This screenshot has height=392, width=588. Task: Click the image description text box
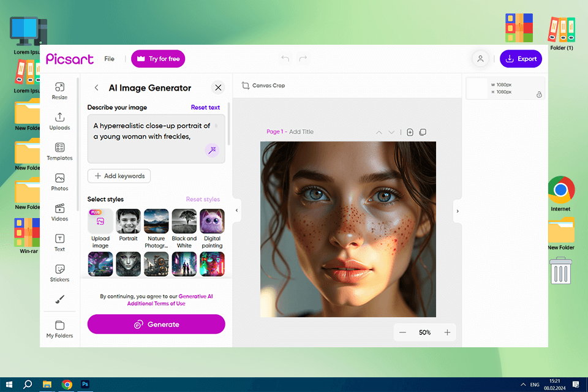(x=156, y=139)
